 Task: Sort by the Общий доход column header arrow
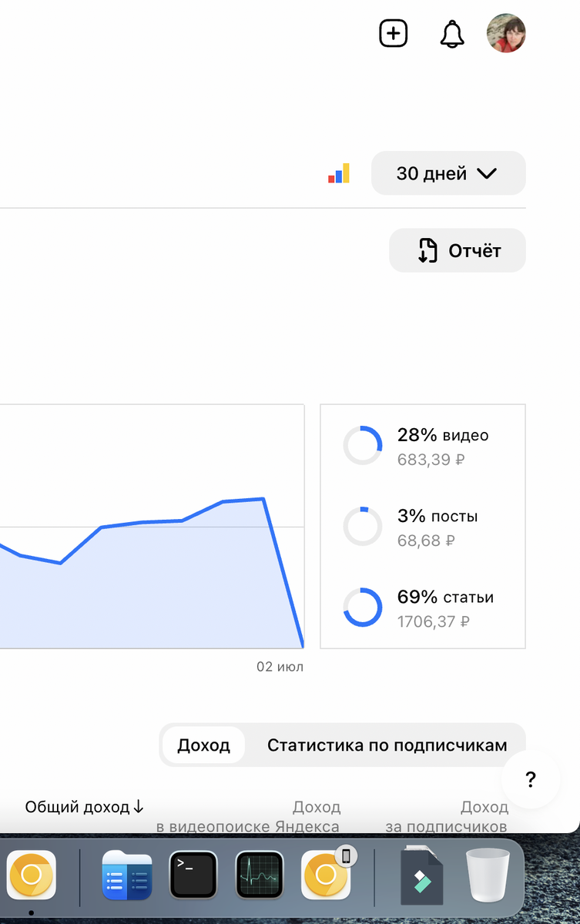click(x=139, y=808)
